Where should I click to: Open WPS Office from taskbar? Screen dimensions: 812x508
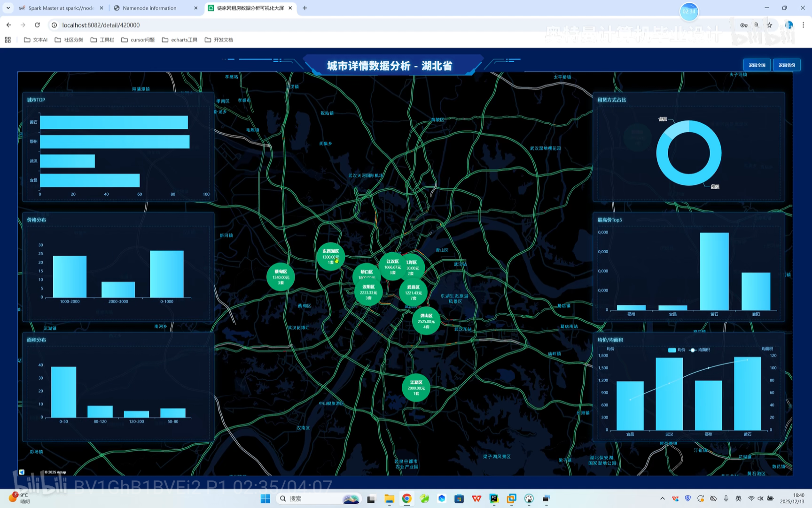[476, 499]
